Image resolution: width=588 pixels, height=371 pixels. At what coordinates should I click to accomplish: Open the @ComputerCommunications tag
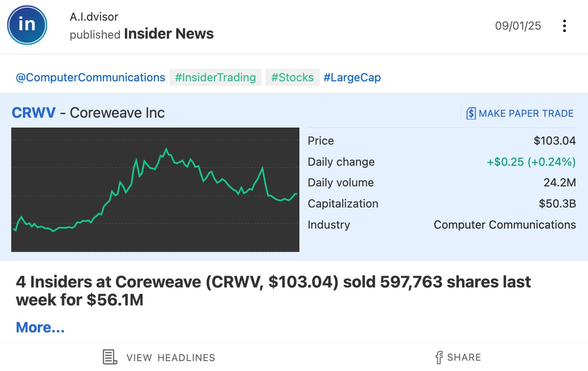pos(90,78)
